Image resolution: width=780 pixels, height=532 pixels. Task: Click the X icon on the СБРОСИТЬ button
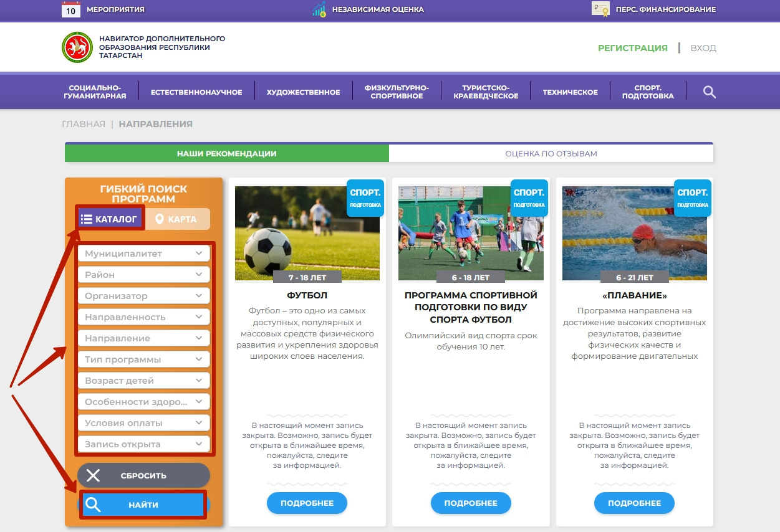[94, 475]
